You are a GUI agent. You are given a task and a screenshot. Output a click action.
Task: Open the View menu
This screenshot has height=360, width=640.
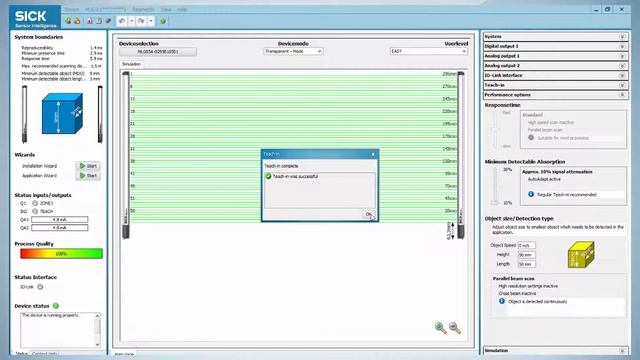pos(166,9)
